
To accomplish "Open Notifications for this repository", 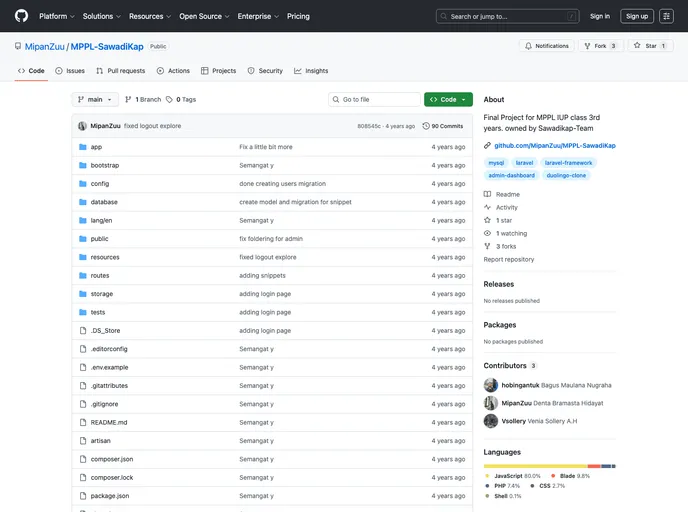I will click(546, 46).
